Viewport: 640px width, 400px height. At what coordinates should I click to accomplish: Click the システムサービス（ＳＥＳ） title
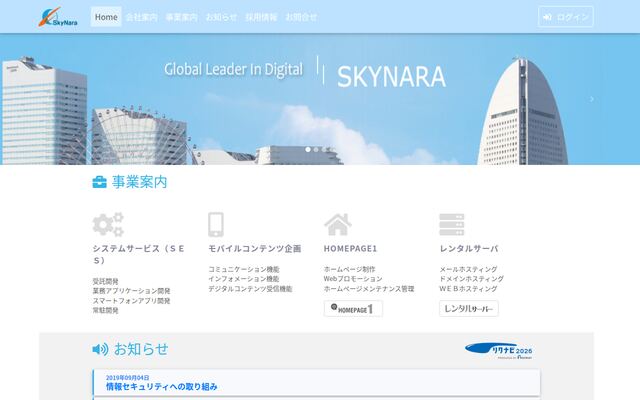coord(139,254)
